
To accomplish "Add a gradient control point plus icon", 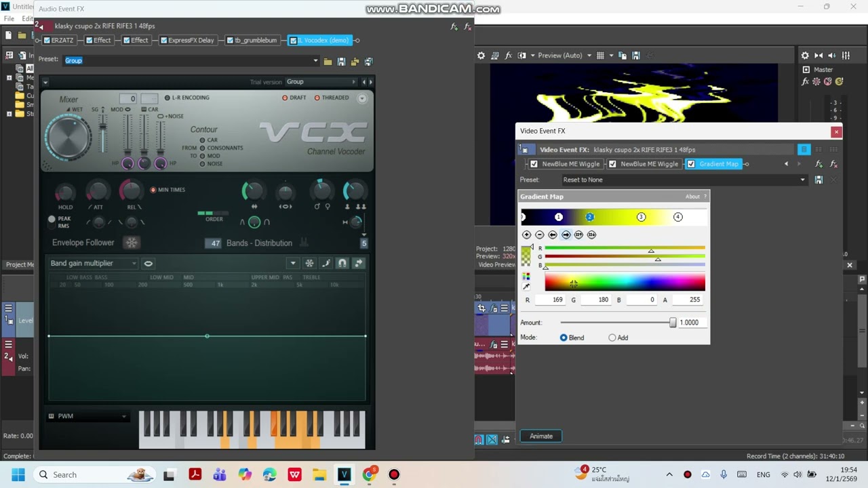I will click(x=527, y=235).
